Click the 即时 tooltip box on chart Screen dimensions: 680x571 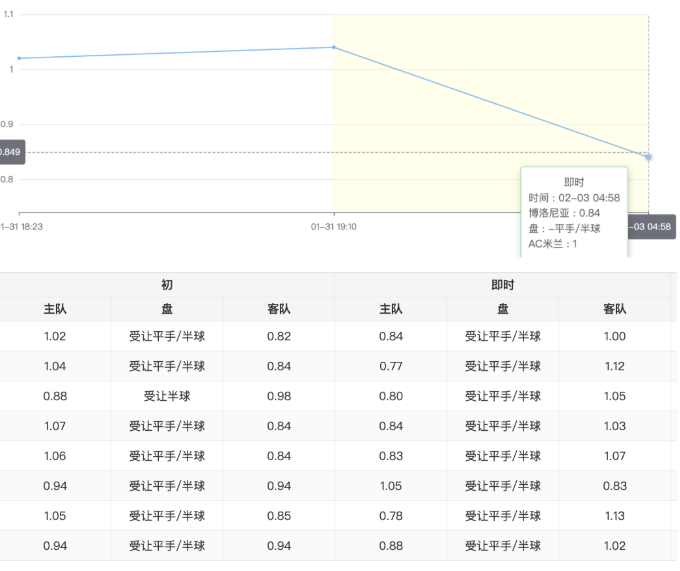tap(574, 212)
